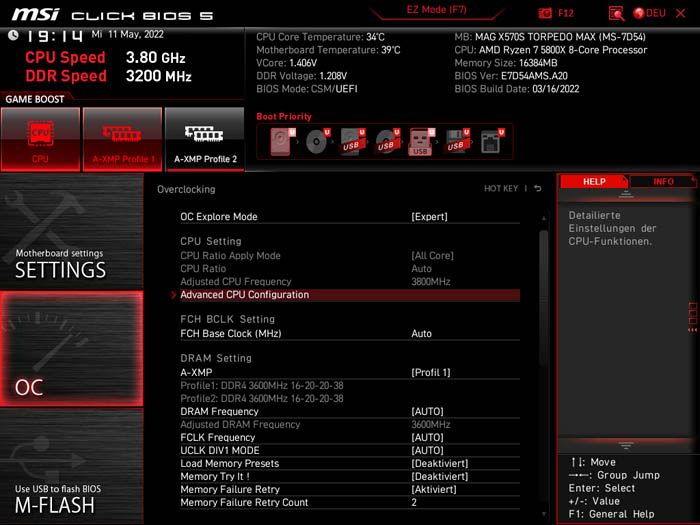Click 'Profile1: DDR4 3600MHz 16-20-20-38' text

[262, 386]
